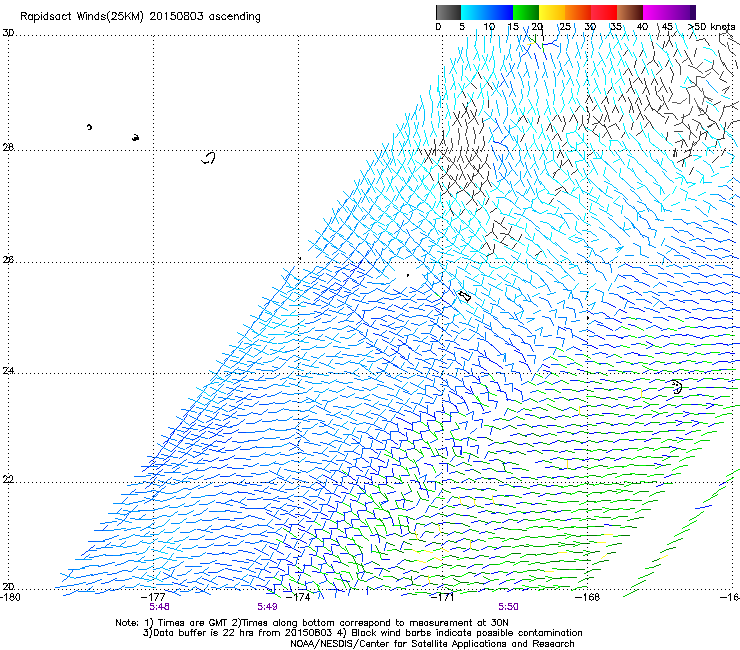The height and width of the screenshot is (650, 740).
Task: Click the red 30-35 knots legend swatch
Action: tap(604, 12)
